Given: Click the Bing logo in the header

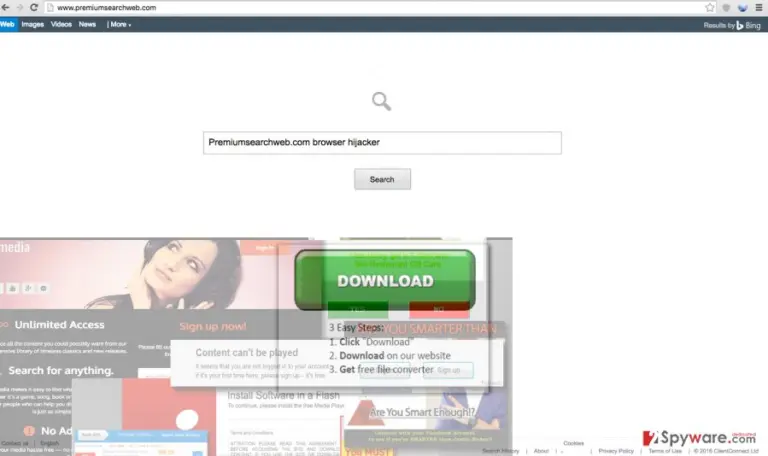Looking at the screenshot, I should click(748, 25).
